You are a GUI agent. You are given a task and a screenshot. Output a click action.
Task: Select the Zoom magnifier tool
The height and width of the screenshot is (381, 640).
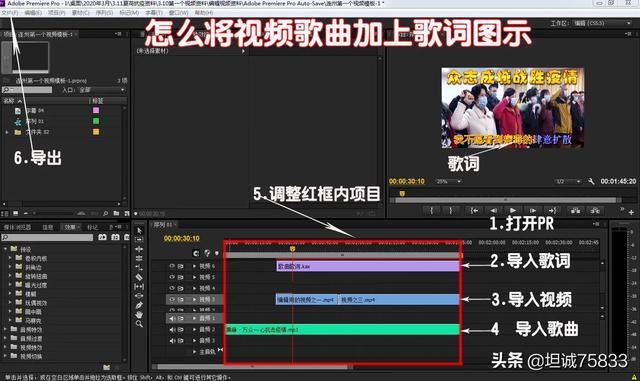139,324
